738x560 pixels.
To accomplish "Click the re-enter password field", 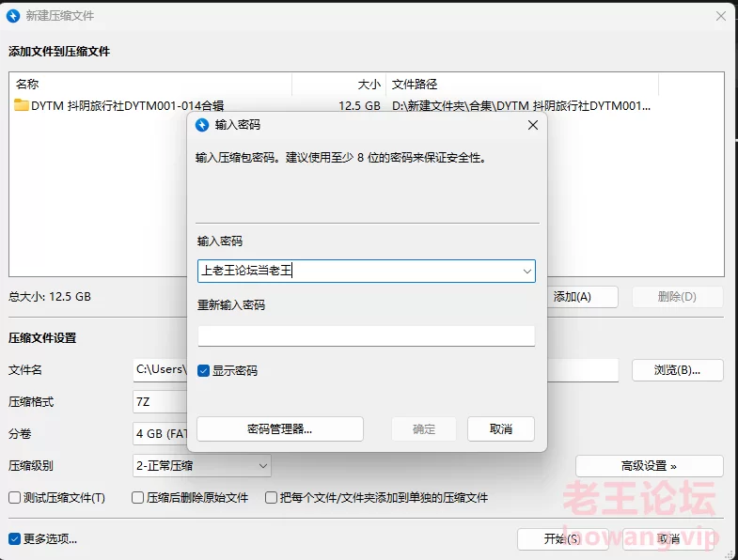I will coord(366,336).
